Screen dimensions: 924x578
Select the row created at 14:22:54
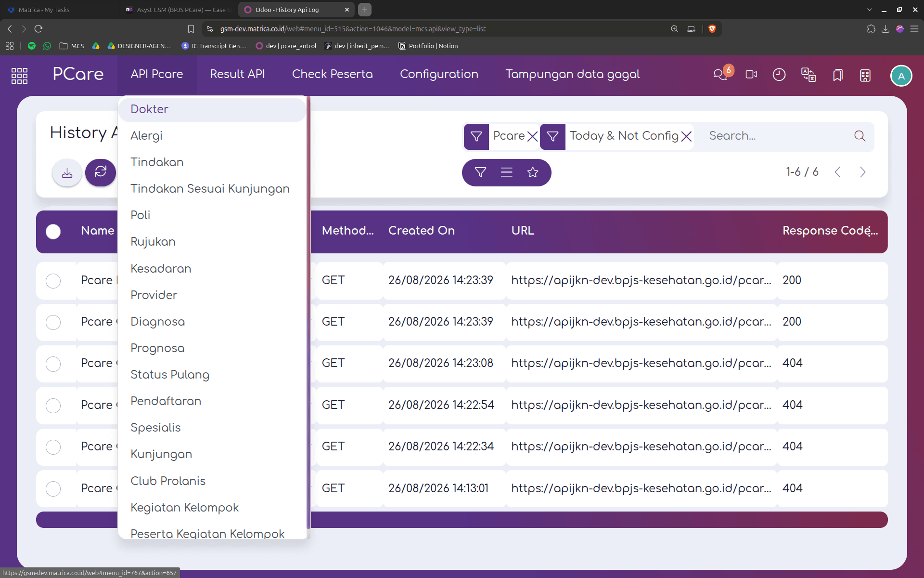pos(53,406)
